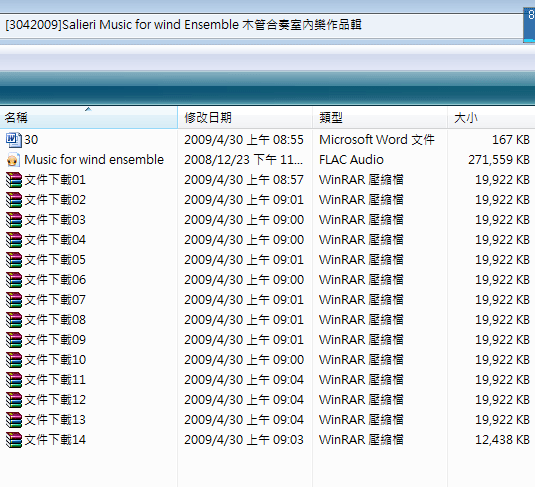
Task: Sort files by the 大小 column header
Action: point(491,118)
